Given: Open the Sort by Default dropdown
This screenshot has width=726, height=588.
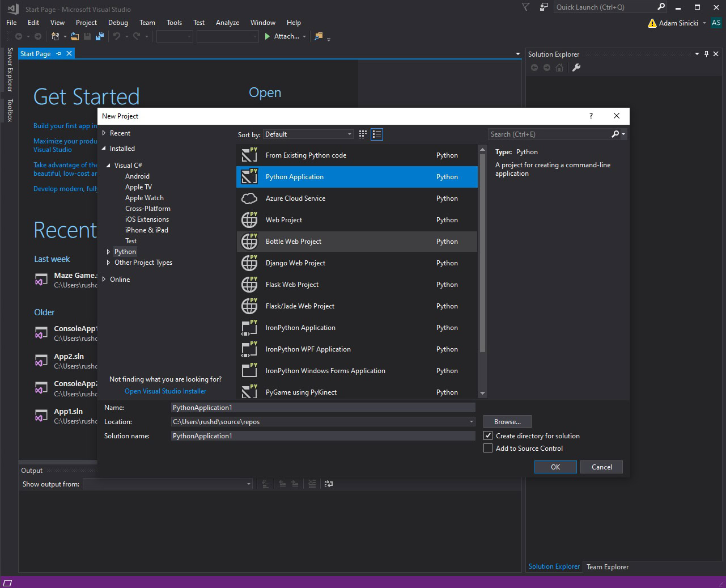Looking at the screenshot, I should (349, 134).
